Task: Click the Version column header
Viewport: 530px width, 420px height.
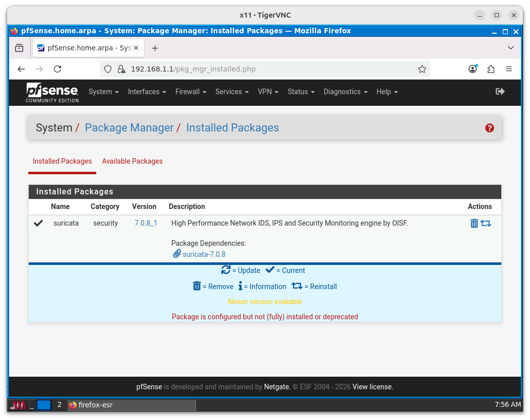Action: 144,207
